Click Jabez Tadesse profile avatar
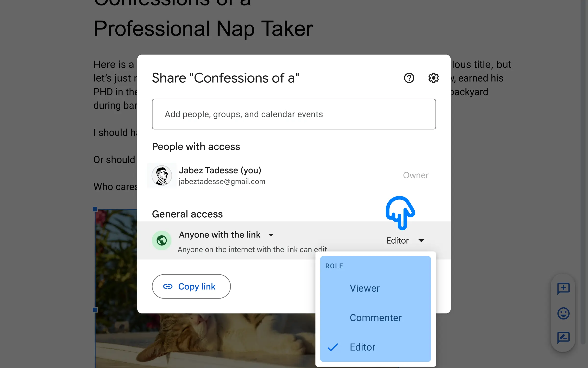The height and width of the screenshot is (368, 588). click(162, 175)
